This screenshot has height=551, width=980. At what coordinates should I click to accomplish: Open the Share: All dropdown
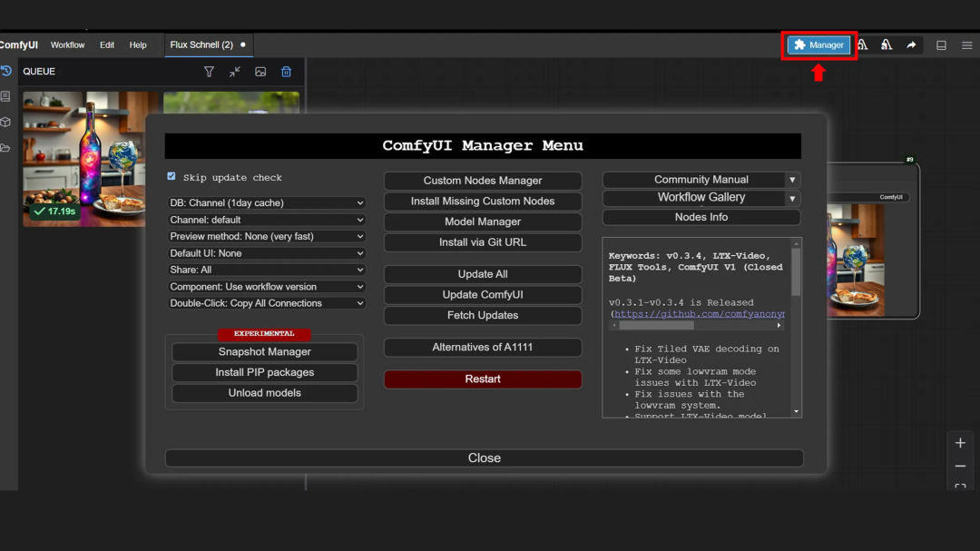click(266, 270)
